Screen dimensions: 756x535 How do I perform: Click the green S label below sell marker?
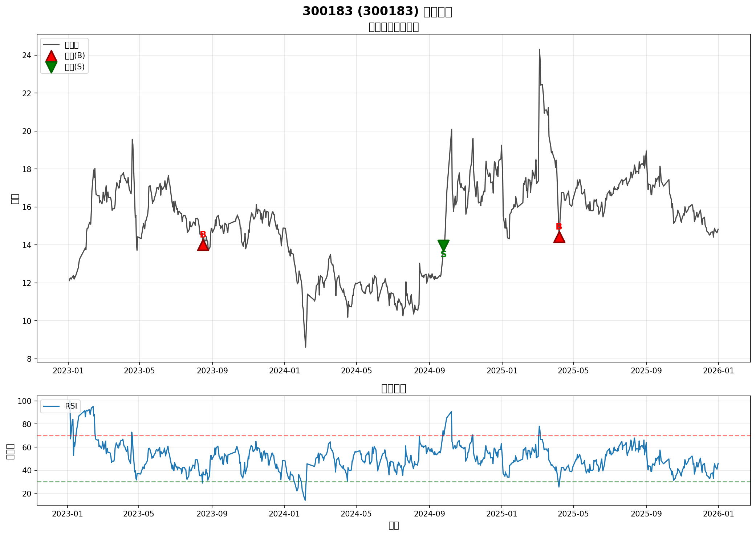[443, 255]
